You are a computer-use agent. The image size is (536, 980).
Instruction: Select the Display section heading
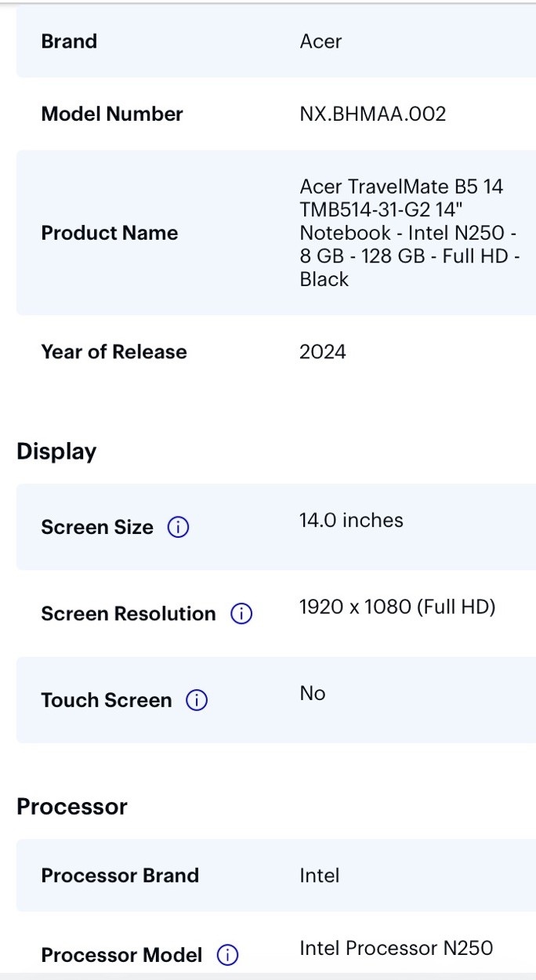click(56, 452)
